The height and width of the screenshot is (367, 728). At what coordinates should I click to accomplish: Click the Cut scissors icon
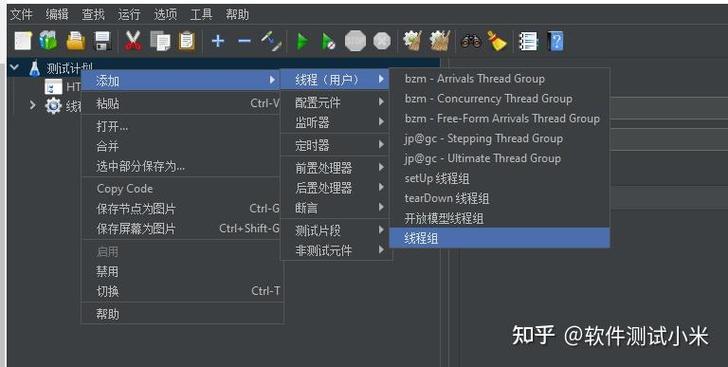coord(133,41)
